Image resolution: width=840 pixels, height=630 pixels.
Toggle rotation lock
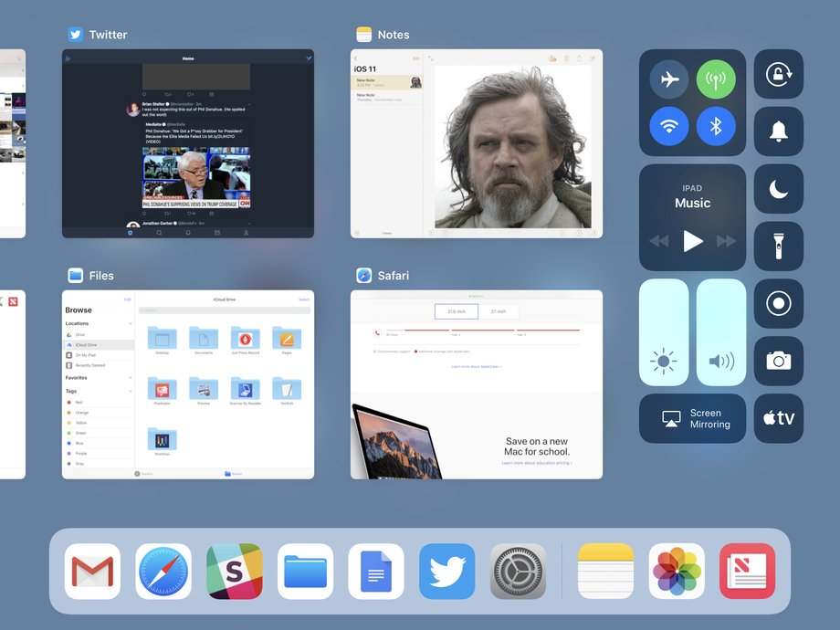779,74
